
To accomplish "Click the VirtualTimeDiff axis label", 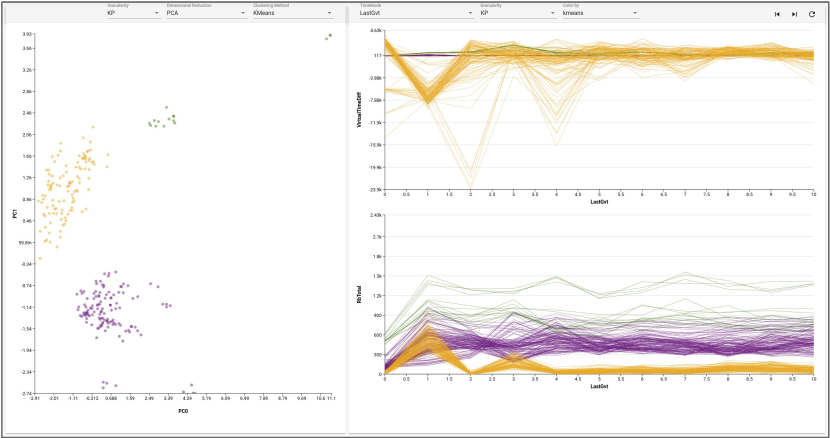I will point(359,110).
